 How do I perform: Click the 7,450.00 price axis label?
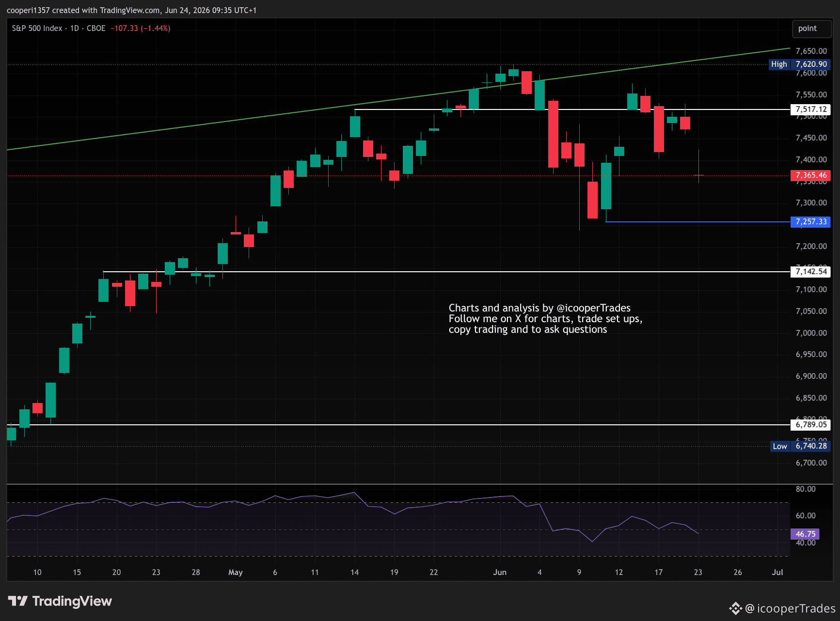point(811,138)
